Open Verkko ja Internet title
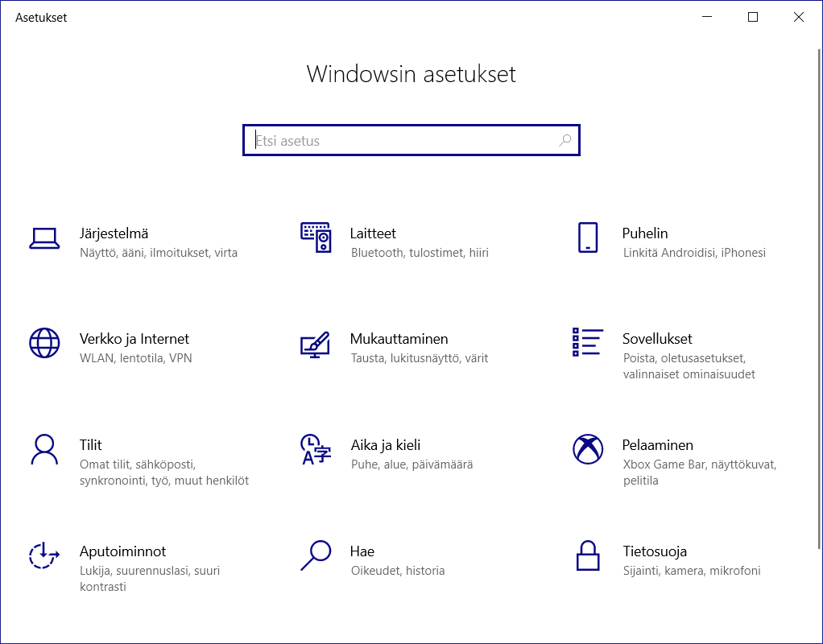Viewport: 823px width, 644px height. [x=134, y=339]
